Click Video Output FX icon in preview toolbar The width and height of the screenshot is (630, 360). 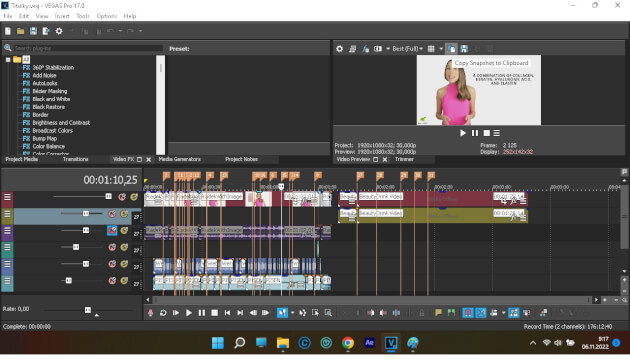pyautogui.click(x=365, y=49)
